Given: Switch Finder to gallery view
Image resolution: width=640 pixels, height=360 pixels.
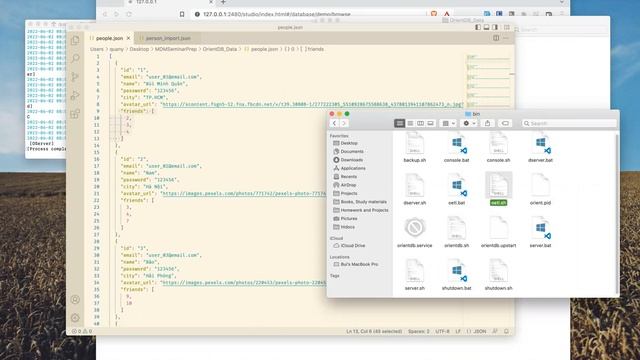Looking at the screenshot, I should (430, 123).
